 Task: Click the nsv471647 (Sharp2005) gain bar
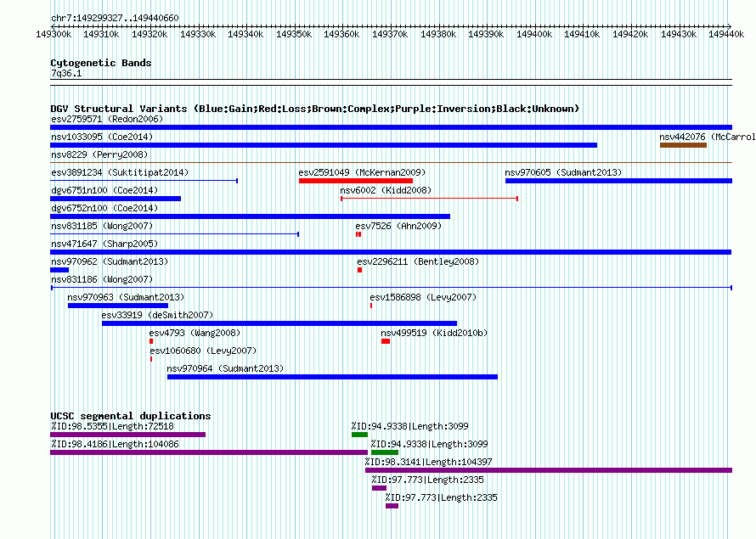coord(391,252)
